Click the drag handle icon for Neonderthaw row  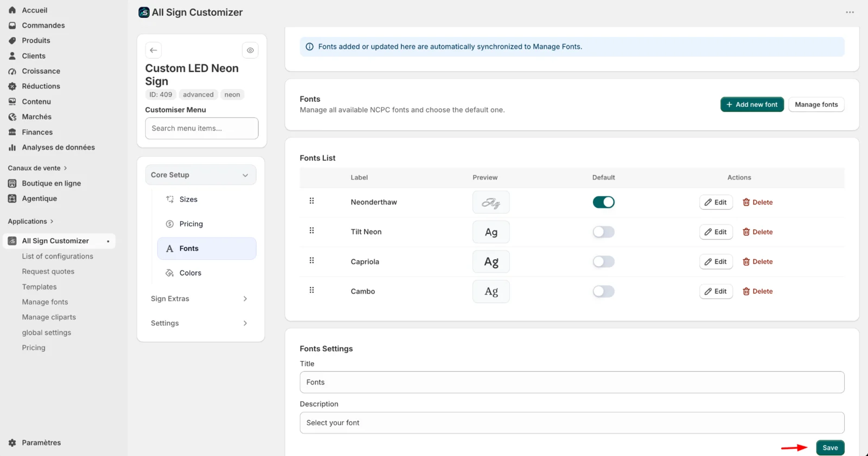pos(311,201)
